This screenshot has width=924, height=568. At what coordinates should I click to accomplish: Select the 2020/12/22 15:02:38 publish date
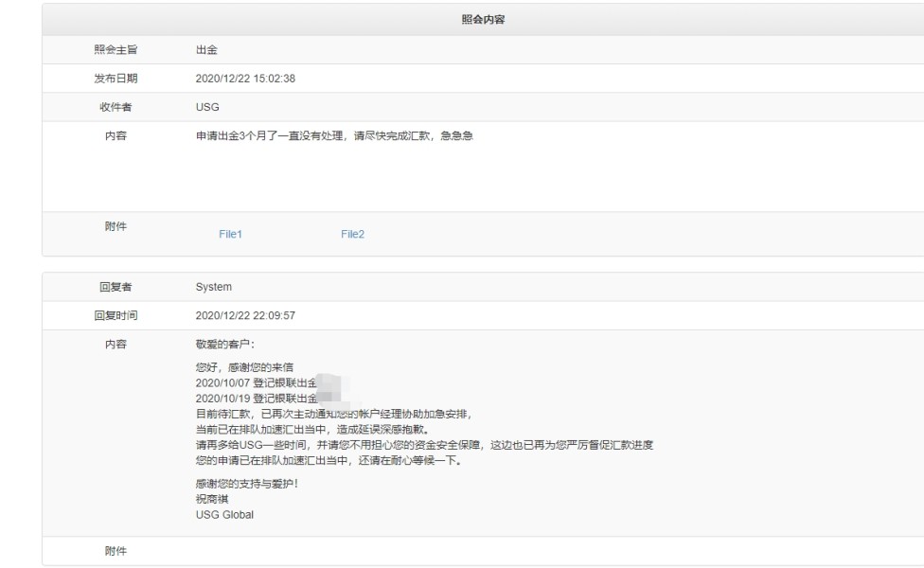pos(245,79)
